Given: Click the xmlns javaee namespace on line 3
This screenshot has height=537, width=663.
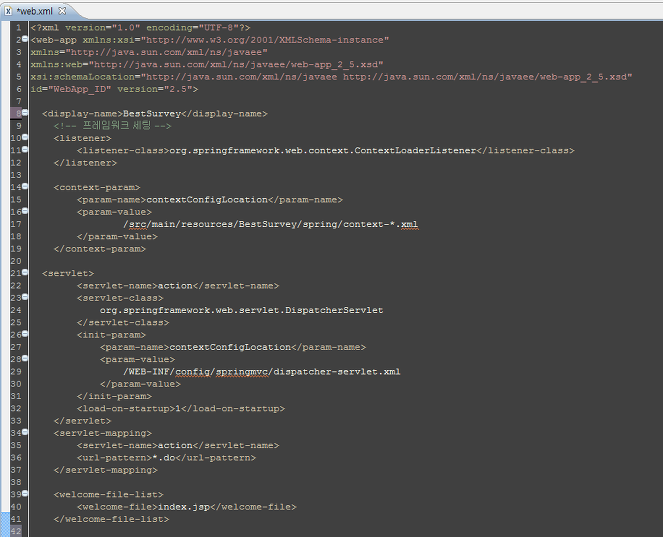Looking at the screenshot, I should (149, 52).
